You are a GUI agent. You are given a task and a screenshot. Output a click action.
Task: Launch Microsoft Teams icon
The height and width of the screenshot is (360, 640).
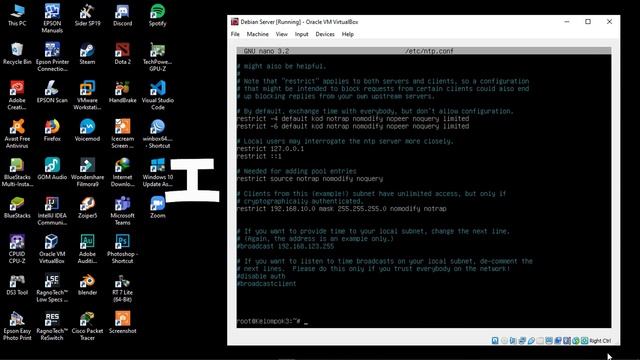(122, 211)
